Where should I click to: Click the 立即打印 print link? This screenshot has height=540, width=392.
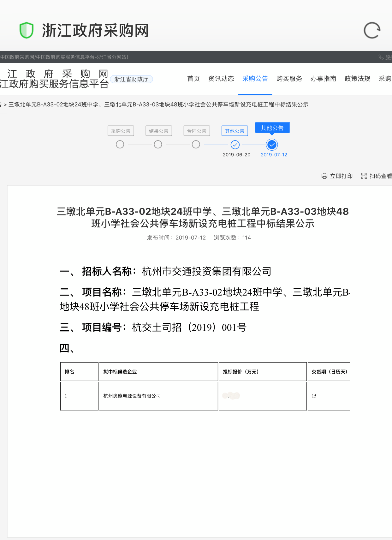click(337, 176)
